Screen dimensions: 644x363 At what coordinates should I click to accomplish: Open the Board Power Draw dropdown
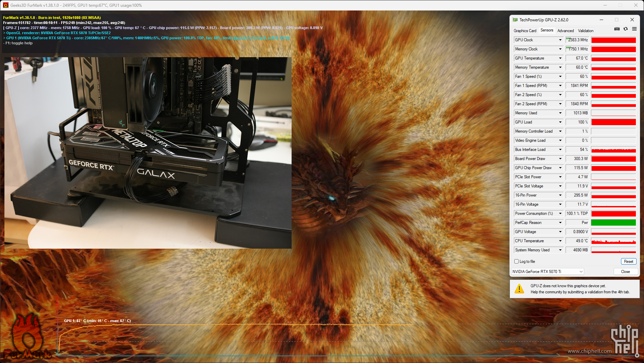[560, 159]
